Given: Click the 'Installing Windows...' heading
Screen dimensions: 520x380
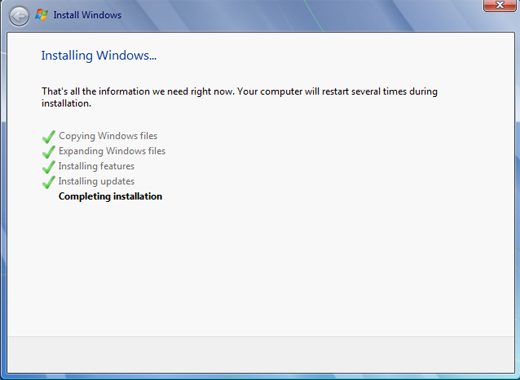Looking at the screenshot, I should coord(99,55).
